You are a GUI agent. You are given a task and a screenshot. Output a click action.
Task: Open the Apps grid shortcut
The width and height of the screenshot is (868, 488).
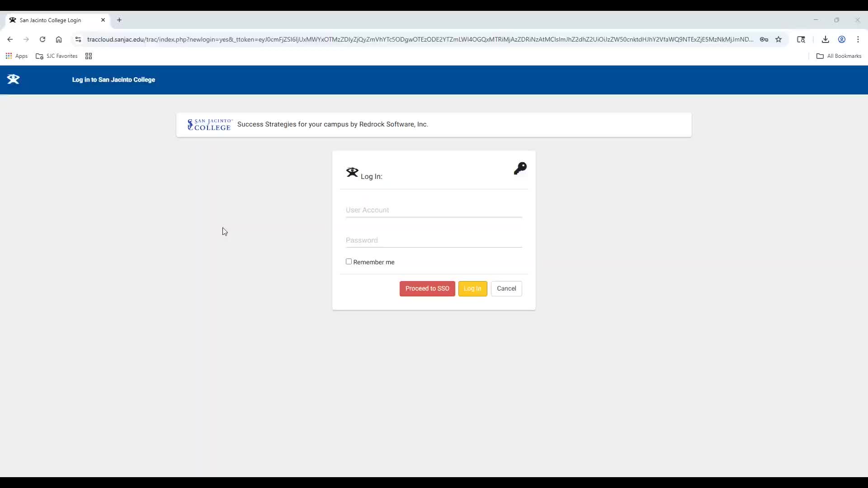[x=16, y=56]
